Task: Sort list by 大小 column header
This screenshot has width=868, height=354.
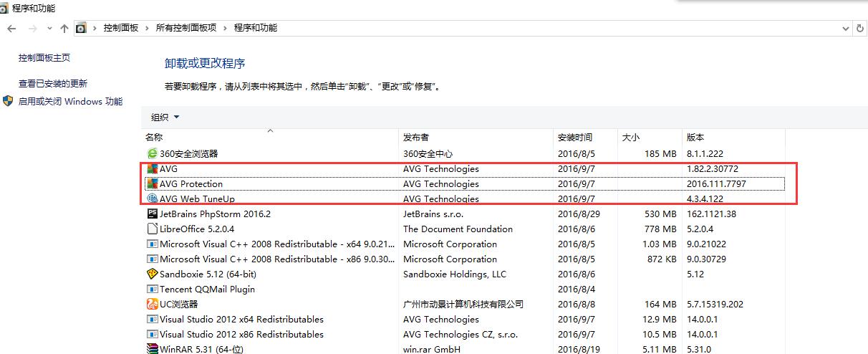Action: point(649,137)
